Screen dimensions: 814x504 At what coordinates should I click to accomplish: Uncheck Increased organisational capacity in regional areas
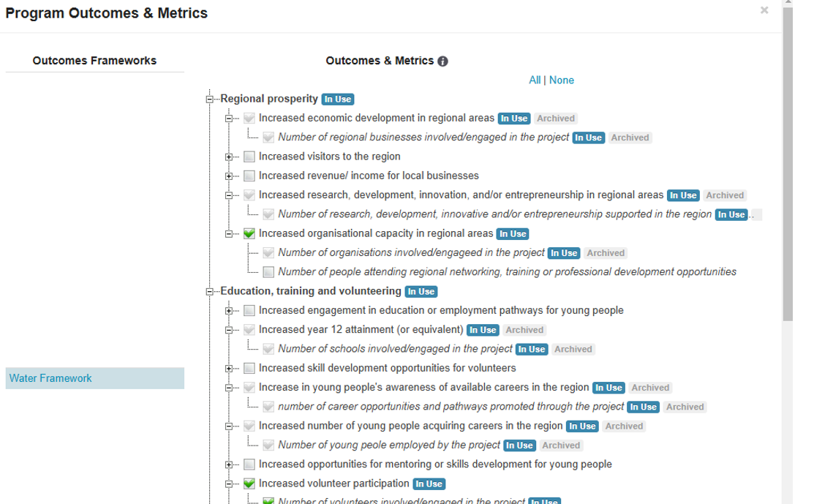(249, 234)
